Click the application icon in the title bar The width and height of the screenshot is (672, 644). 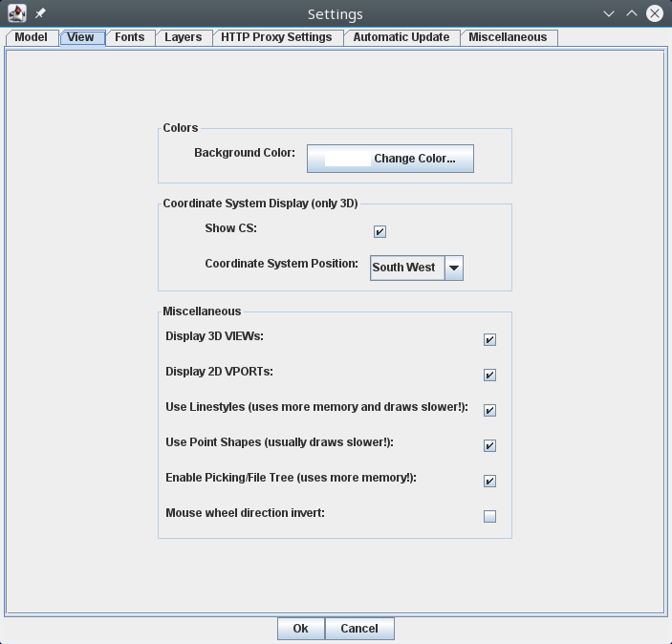[x=16, y=13]
